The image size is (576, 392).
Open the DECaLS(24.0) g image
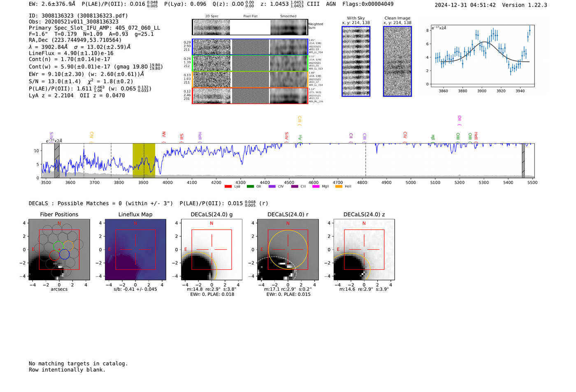click(x=211, y=250)
